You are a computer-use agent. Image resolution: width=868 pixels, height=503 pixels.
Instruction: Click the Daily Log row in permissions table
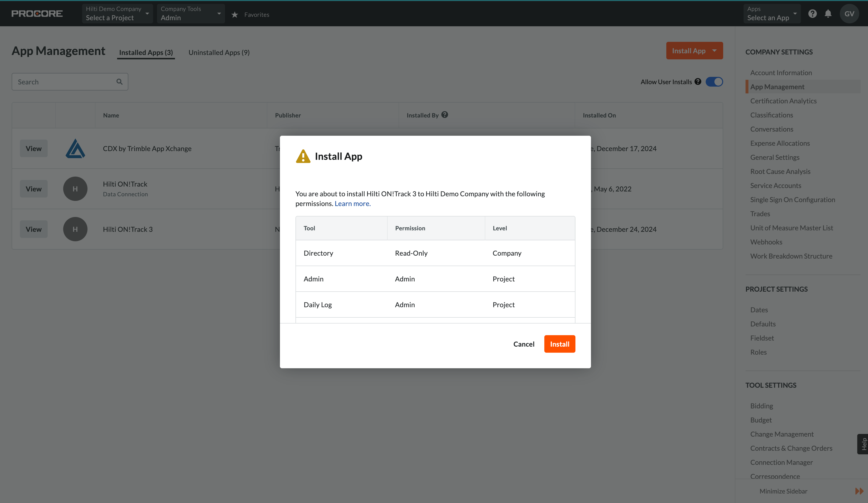point(435,305)
